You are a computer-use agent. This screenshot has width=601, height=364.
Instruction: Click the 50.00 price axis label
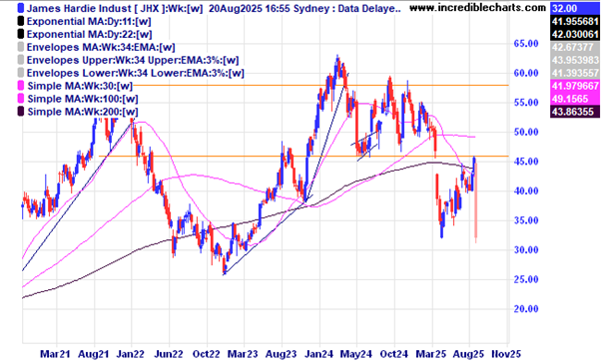526,132
